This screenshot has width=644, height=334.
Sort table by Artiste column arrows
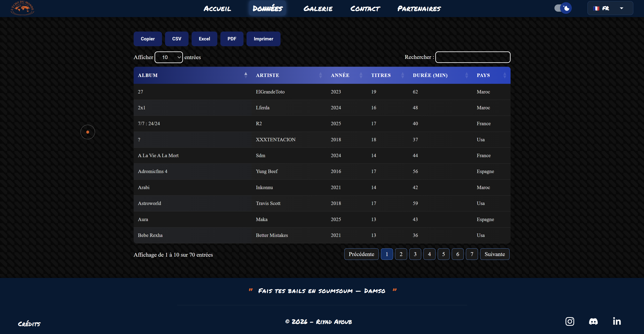coord(320,75)
